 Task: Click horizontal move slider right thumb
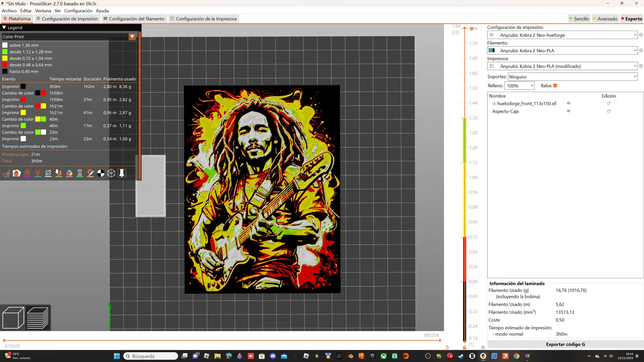[x=440, y=340]
